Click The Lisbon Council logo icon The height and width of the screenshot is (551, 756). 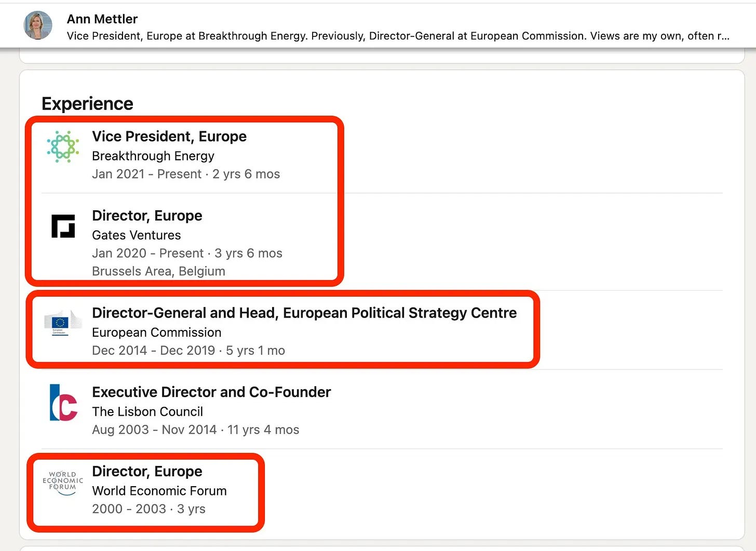[x=63, y=403]
